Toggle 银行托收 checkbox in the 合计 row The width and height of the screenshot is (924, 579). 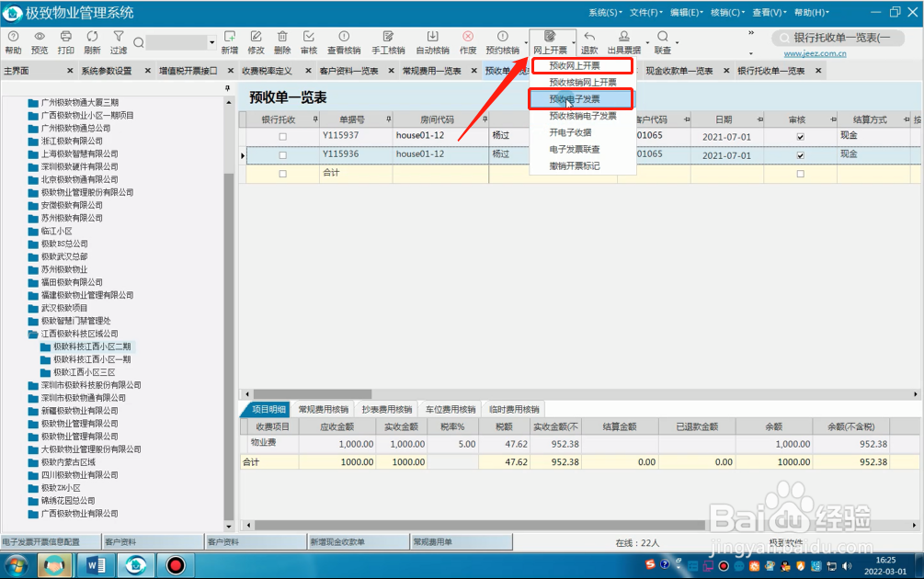click(283, 174)
